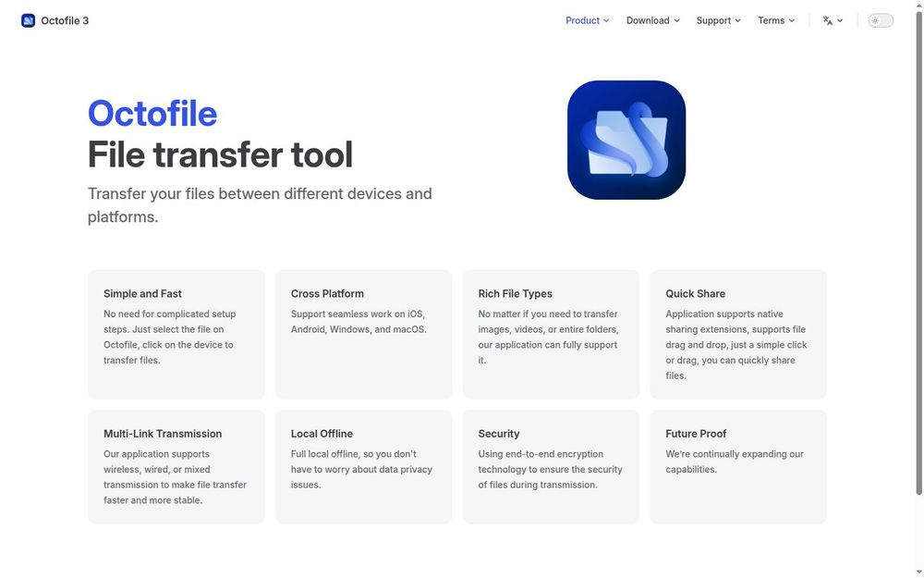Screen dimensions: 924x578
Task: Click the Simple and Fast card title
Action: (142, 294)
